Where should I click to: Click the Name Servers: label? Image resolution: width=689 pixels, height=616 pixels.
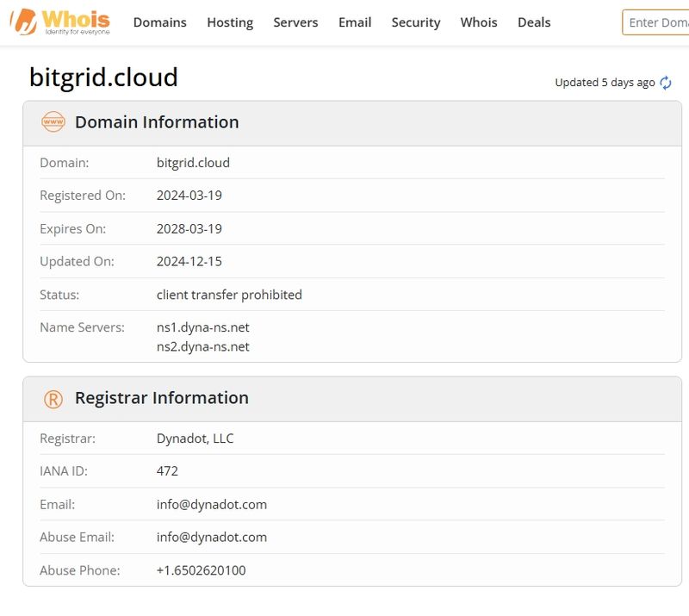coord(82,327)
